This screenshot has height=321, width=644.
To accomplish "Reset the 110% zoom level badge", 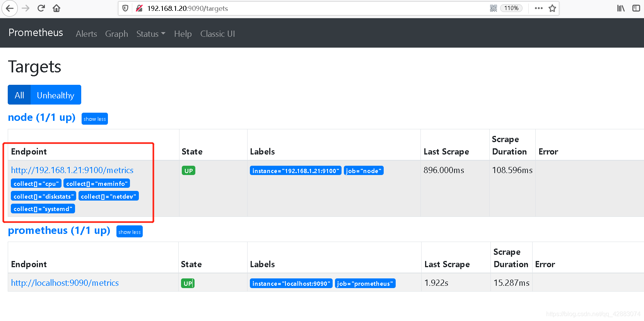I will click(x=511, y=8).
